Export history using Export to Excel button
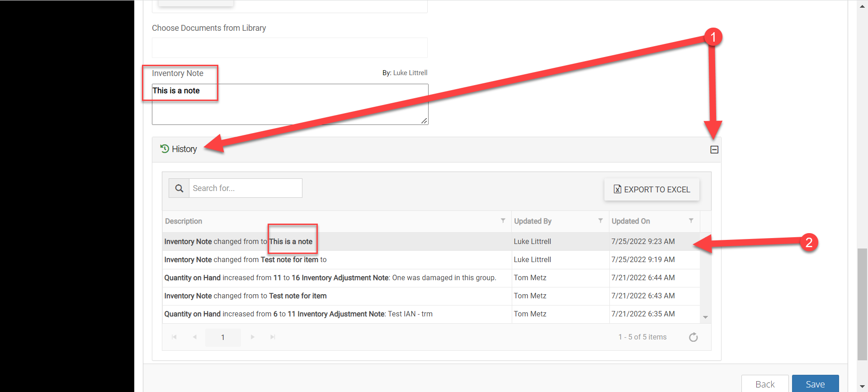The height and width of the screenshot is (392, 868). point(651,190)
